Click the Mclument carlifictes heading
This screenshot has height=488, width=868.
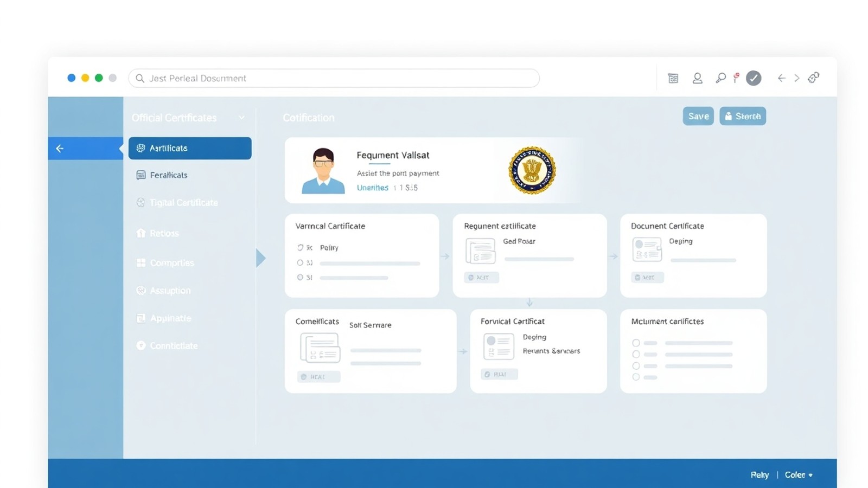click(667, 322)
